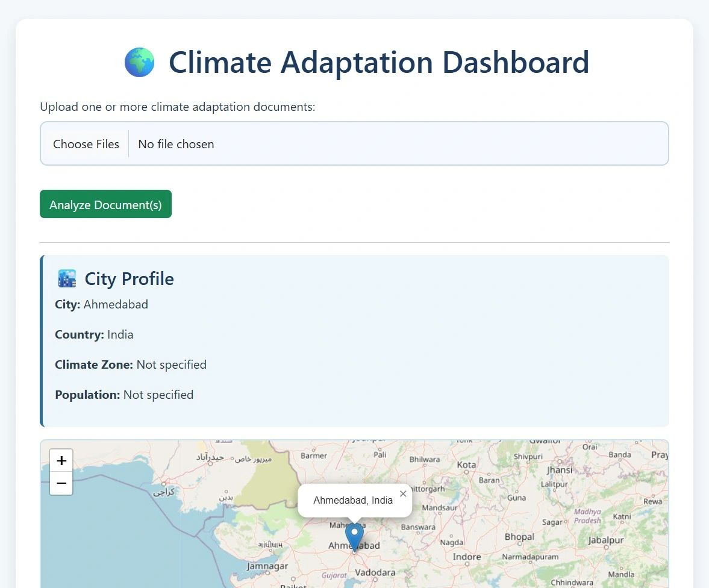Click the globe icon beside the dashboard title
This screenshot has width=709, height=588.
point(139,63)
